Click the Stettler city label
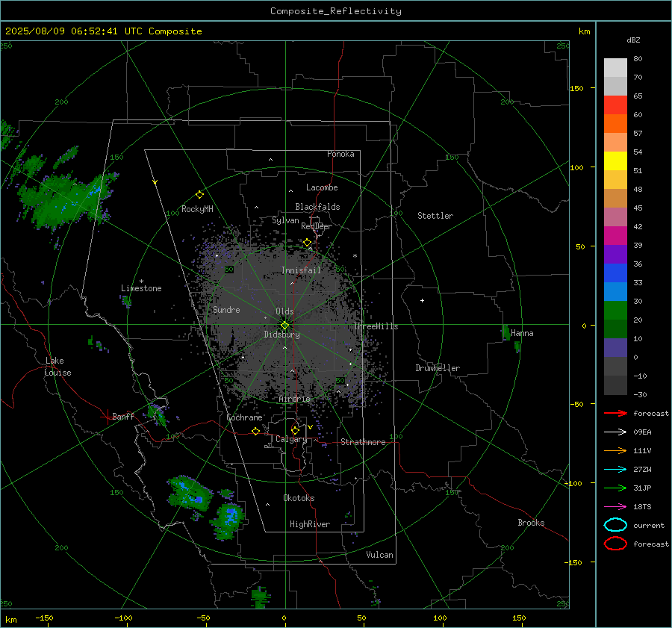The width and height of the screenshot is (672, 628). [x=435, y=216]
